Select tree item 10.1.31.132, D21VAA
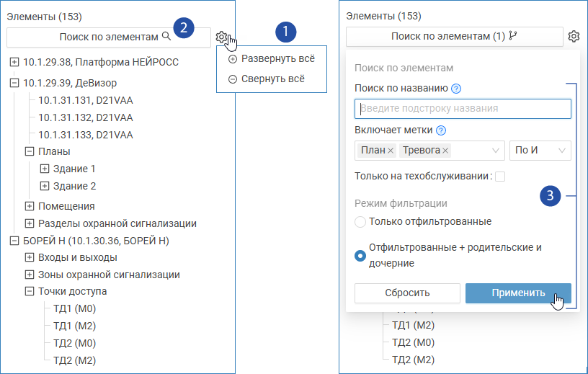 (85, 117)
